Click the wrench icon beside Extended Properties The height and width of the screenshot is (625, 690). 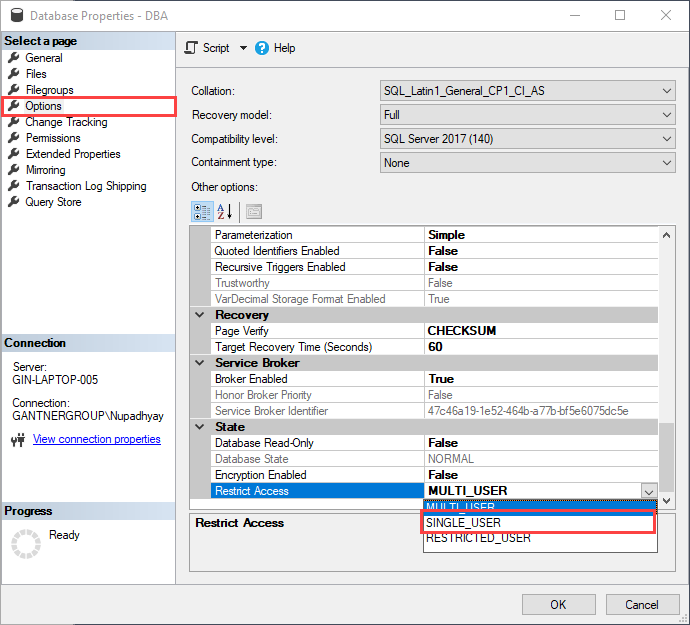tap(14, 154)
